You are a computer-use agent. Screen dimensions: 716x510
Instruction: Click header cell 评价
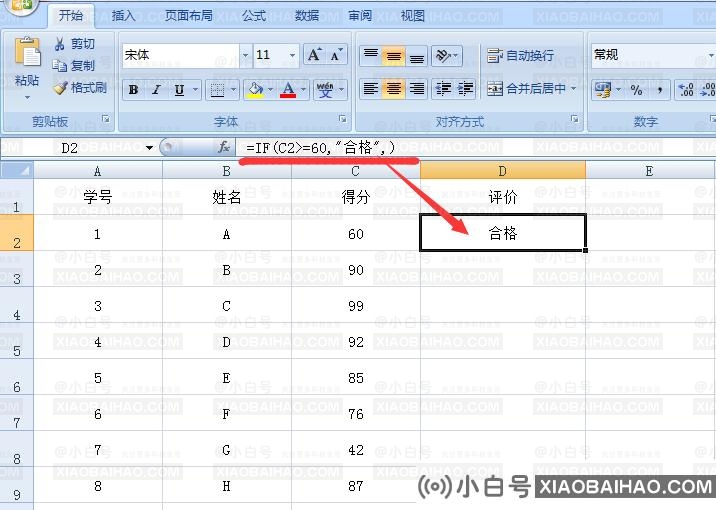[x=503, y=197]
